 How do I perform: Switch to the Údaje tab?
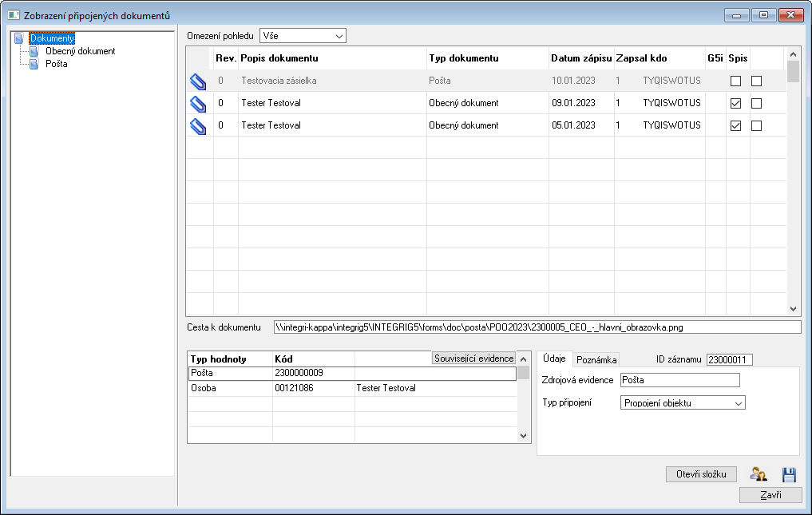click(x=554, y=359)
